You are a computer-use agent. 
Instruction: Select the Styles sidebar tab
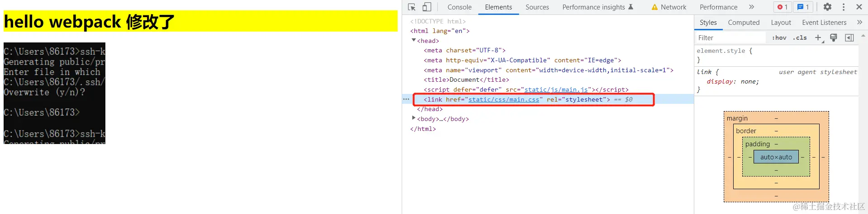click(x=708, y=23)
